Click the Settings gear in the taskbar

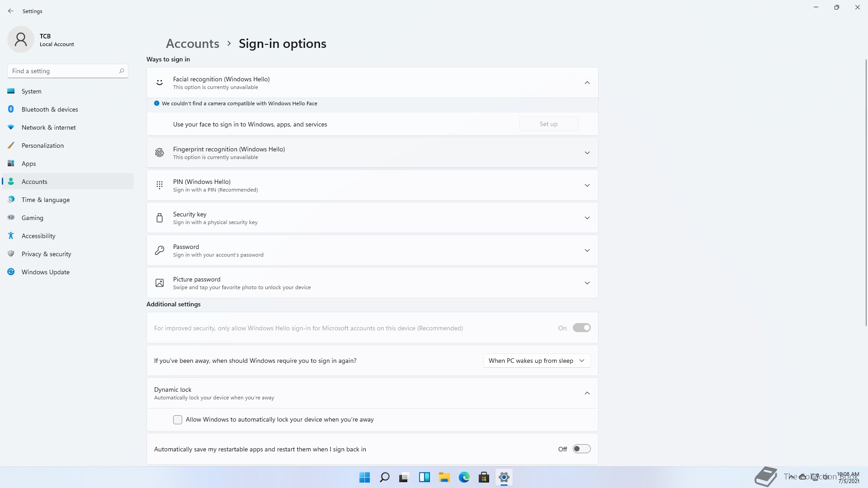point(504,477)
